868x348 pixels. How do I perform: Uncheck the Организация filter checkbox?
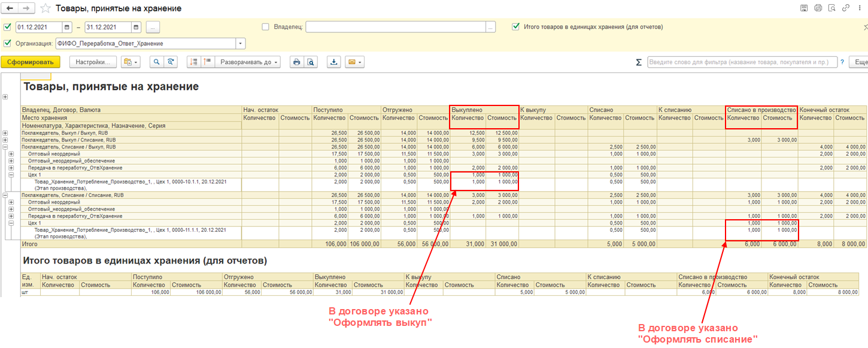[x=7, y=43]
